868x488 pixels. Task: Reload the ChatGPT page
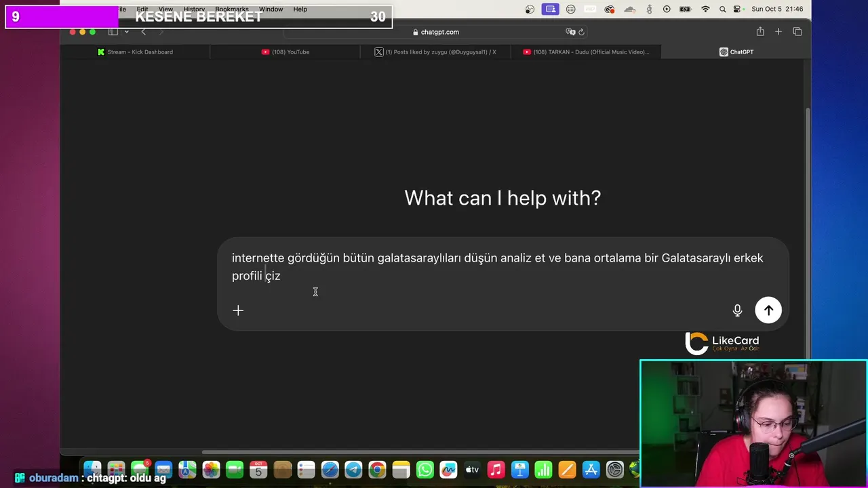pyautogui.click(x=581, y=32)
